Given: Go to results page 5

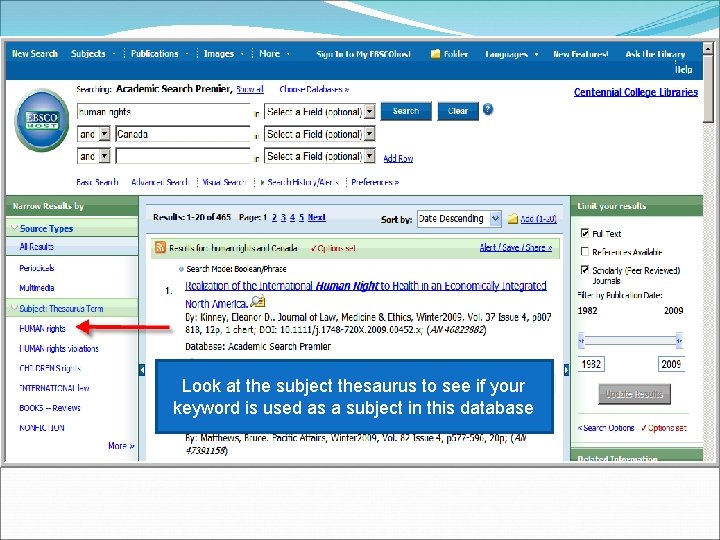Looking at the screenshot, I should coord(302,217).
